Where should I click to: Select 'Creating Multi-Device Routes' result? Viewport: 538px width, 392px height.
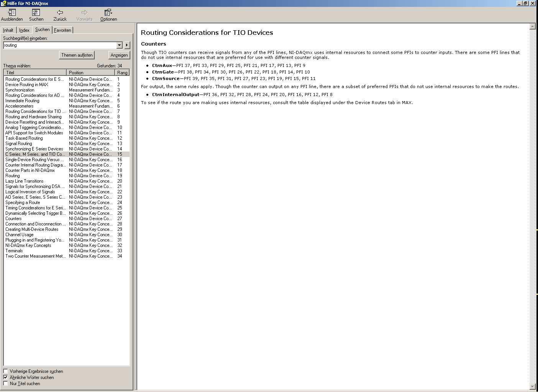(67, 229)
